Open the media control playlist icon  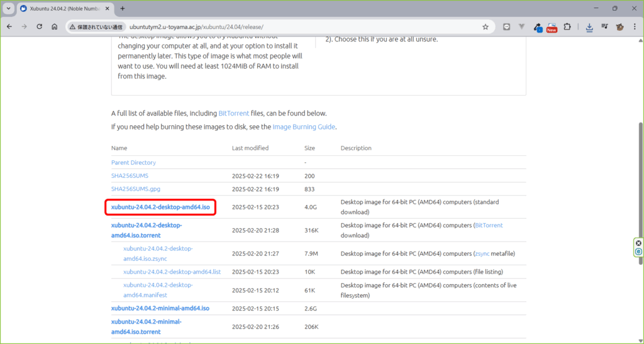604,27
